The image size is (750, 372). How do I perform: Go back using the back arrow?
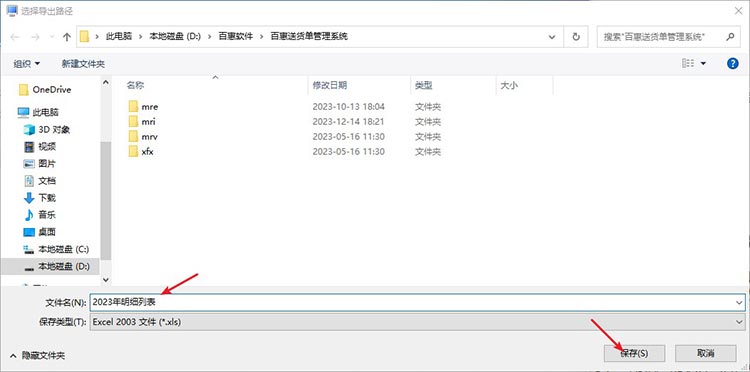[x=15, y=37]
